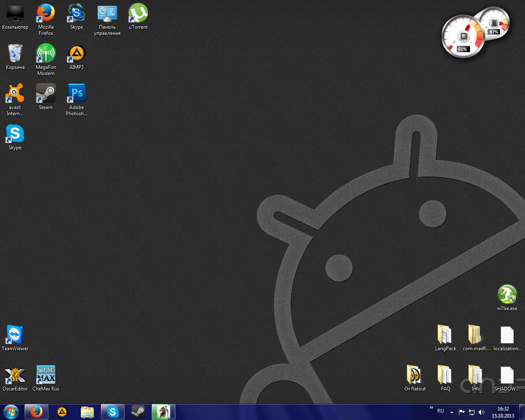525x420 pixels.
Task: Expand the taskbar toolbar overflow chevron
Action: pyautogui.click(x=431, y=408)
